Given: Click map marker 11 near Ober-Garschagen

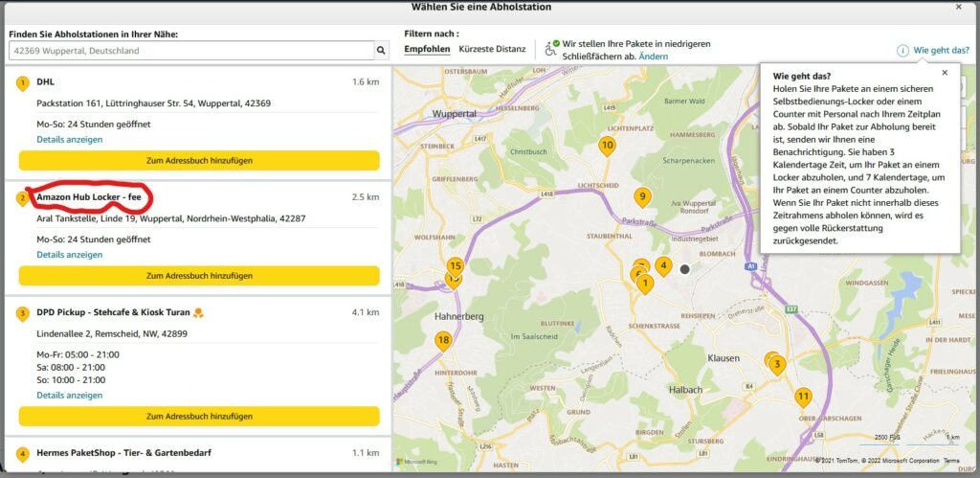Looking at the screenshot, I should 803,398.
